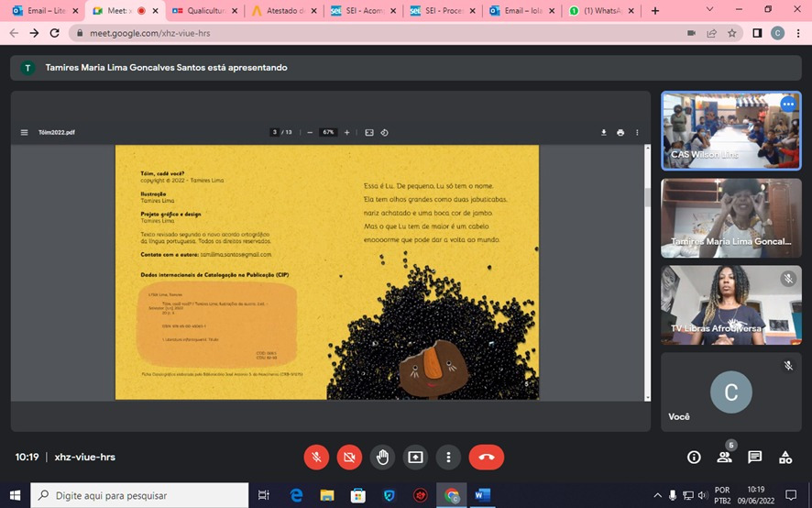Screen dimensions: 812x508
Task: Select CAS Wilson Lins video tile
Action: [730, 130]
